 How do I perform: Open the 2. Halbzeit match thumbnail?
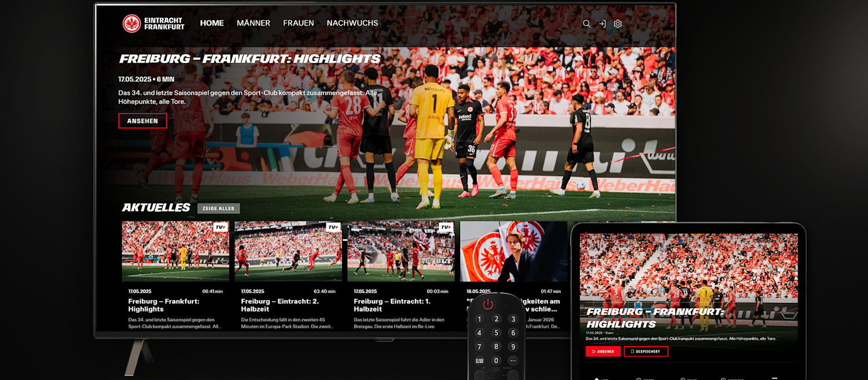tap(288, 251)
